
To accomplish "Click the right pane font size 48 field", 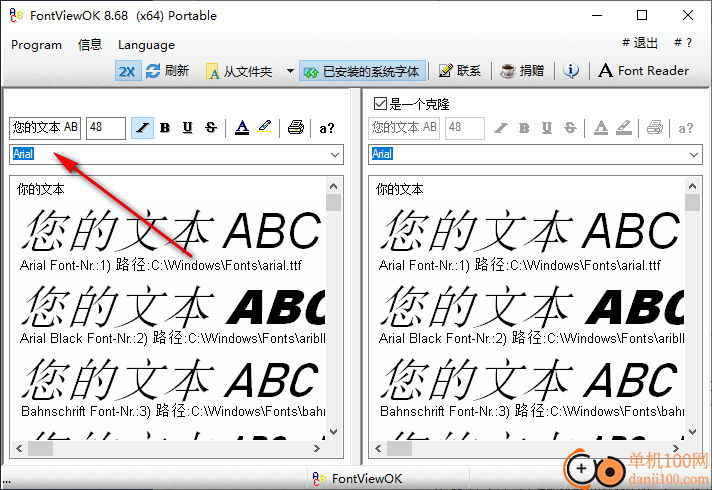I will 465,128.
